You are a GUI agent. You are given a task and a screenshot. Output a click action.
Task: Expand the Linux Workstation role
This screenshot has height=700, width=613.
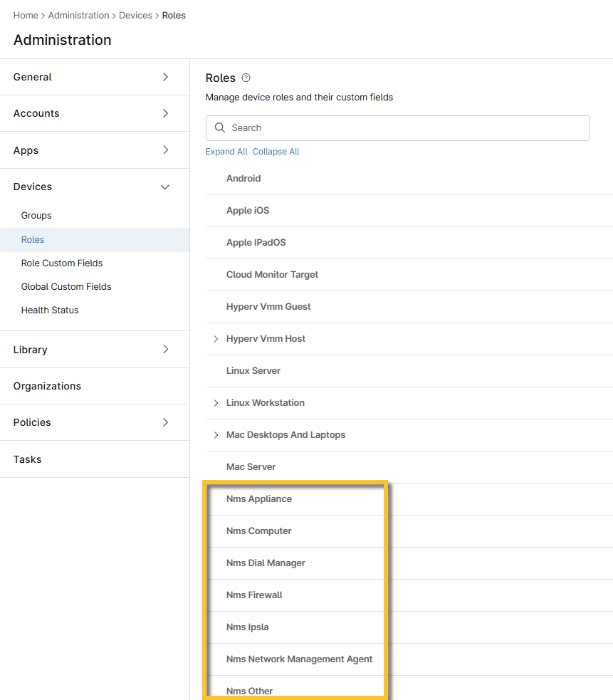click(216, 403)
